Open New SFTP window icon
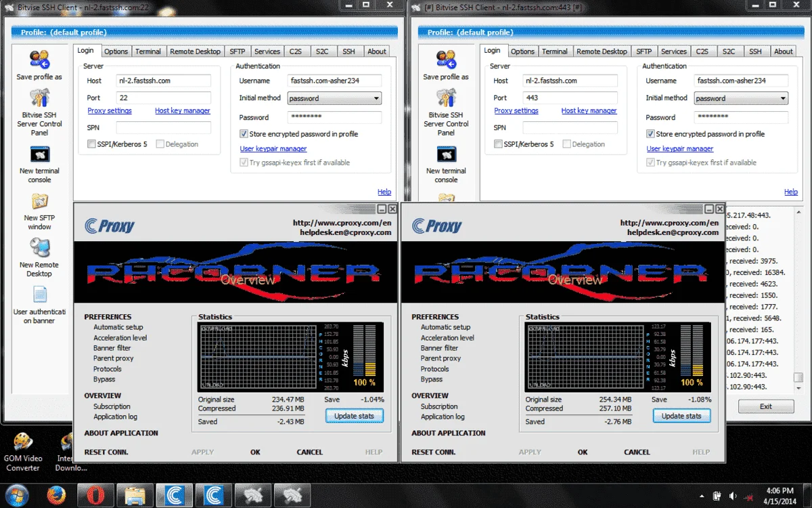The height and width of the screenshot is (508, 812). pyautogui.click(x=39, y=202)
